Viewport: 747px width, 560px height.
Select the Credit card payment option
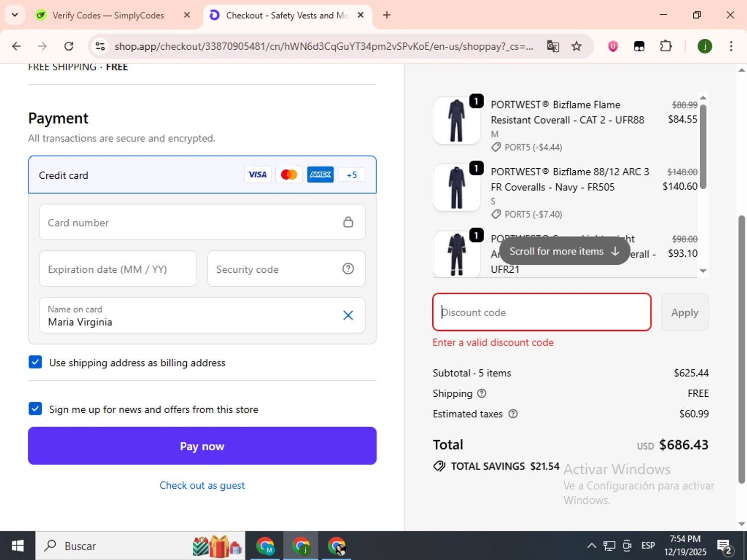(x=202, y=175)
